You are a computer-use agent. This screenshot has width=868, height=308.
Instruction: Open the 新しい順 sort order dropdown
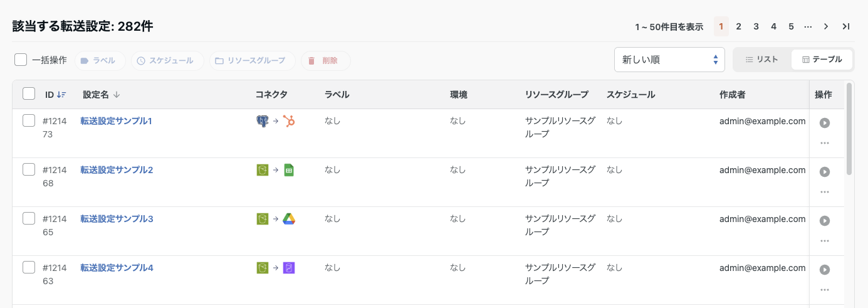[x=669, y=60]
